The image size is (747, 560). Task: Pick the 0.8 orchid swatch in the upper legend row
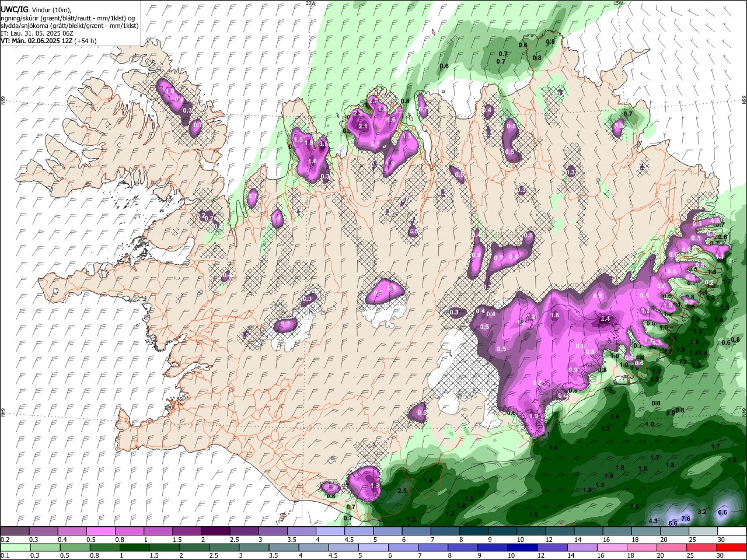pos(130,531)
